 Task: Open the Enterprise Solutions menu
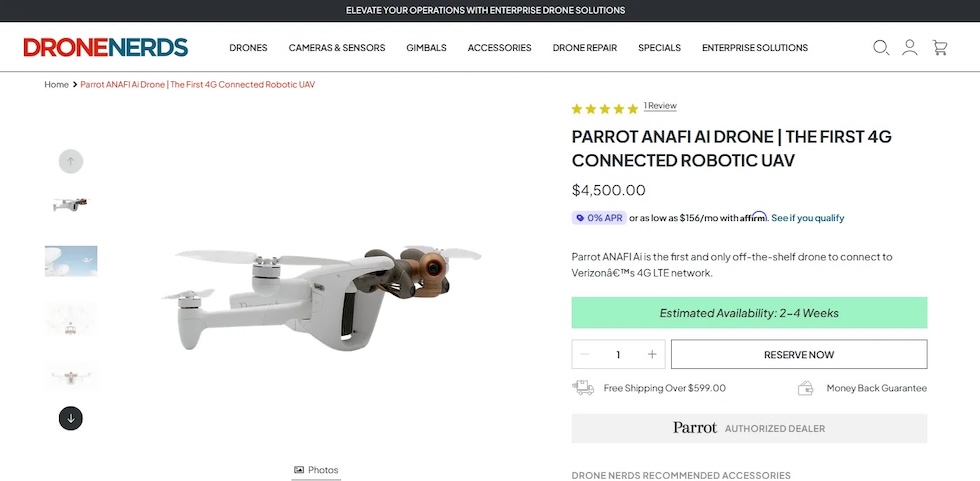[x=755, y=47]
